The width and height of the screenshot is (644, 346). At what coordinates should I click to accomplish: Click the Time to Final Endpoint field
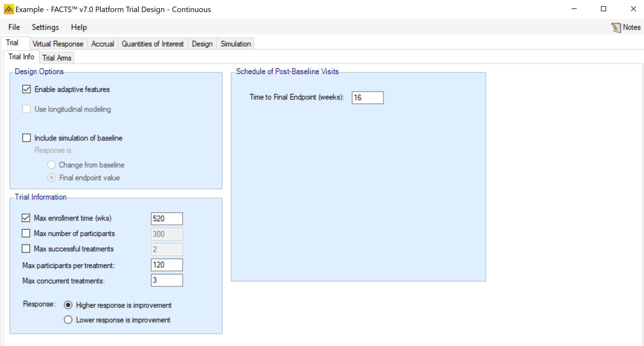coord(367,98)
